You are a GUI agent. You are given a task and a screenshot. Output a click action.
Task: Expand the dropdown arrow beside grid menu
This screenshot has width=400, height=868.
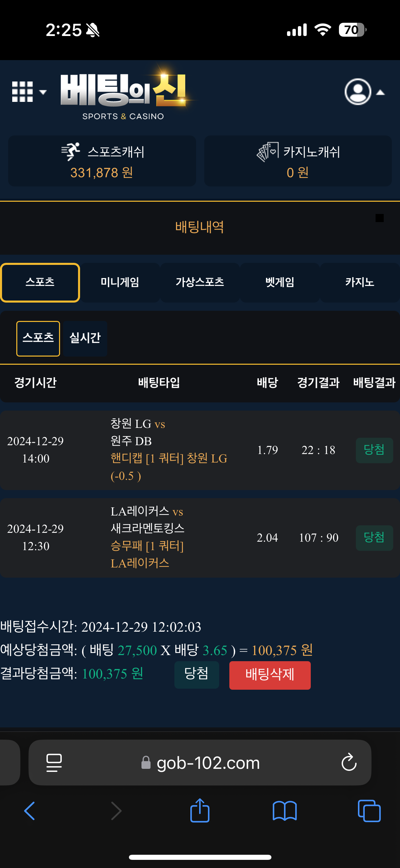(x=43, y=92)
